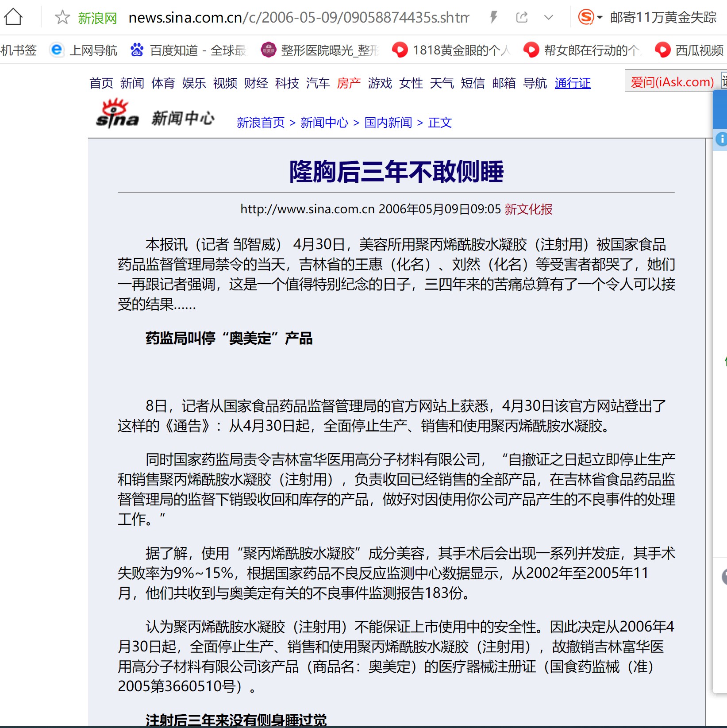This screenshot has width=727, height=728.
Task: Open 新闻 in Sina nav
Action: [132, 83]
